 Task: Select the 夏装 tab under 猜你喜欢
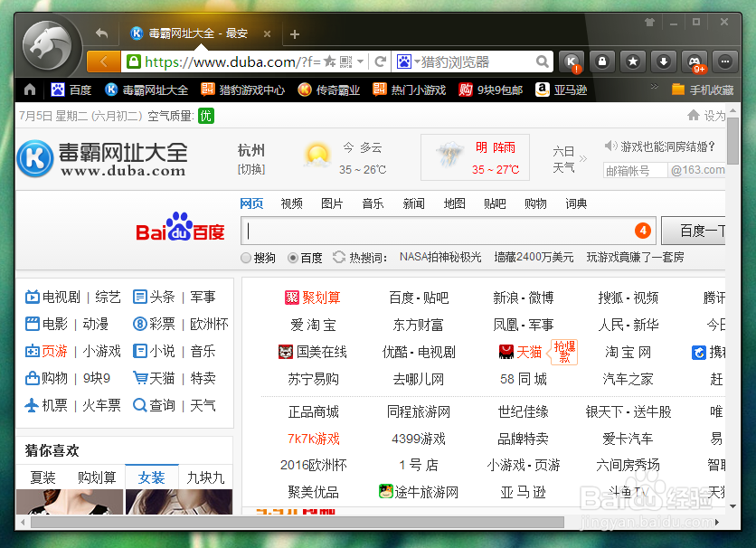pos(43,477)
